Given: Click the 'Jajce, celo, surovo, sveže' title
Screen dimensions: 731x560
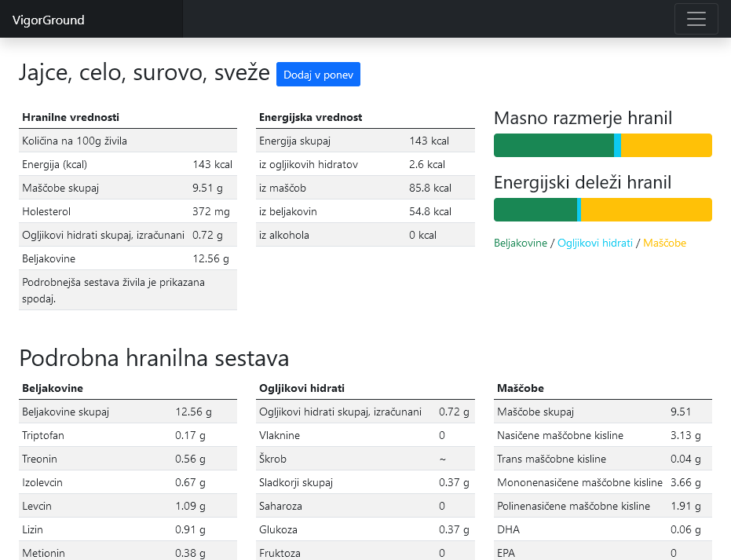Looking at the screenshot, I should pos(144,73).
